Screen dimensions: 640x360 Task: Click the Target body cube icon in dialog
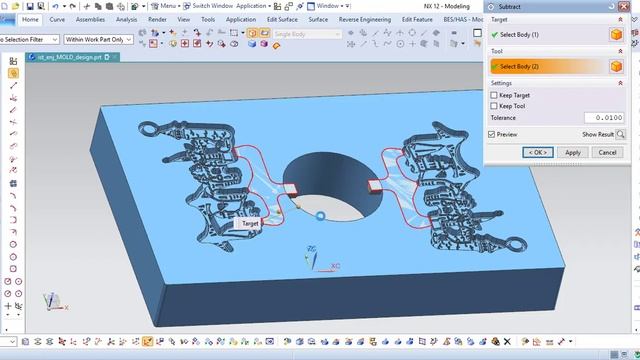click(x=616, y=35)
